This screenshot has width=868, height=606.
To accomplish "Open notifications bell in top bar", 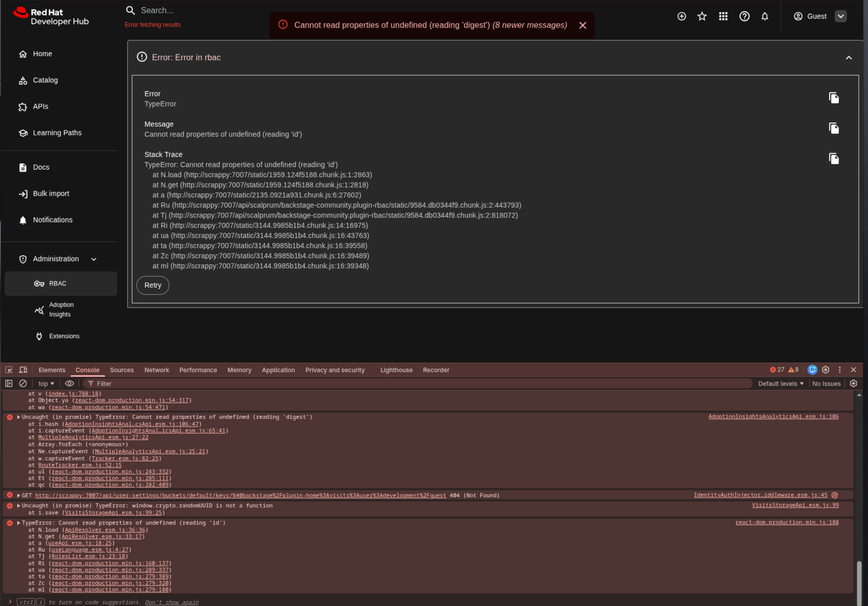I will point(764,16).
